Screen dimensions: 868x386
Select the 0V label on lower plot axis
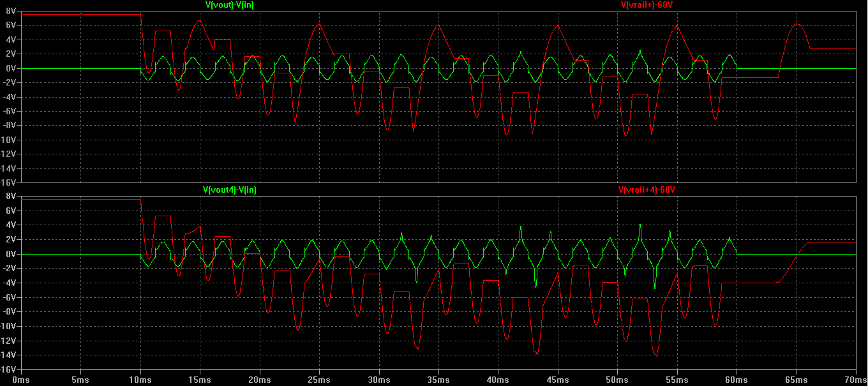pyautogui.click(x=10, y=254)
